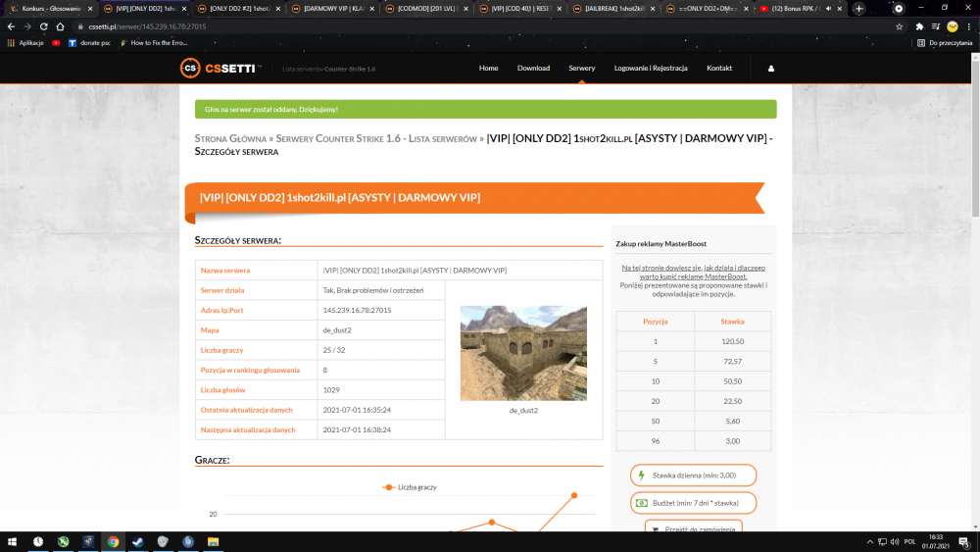
Task: Follow the Strona Główna breadcrumb link
Action: click(230, 139)
